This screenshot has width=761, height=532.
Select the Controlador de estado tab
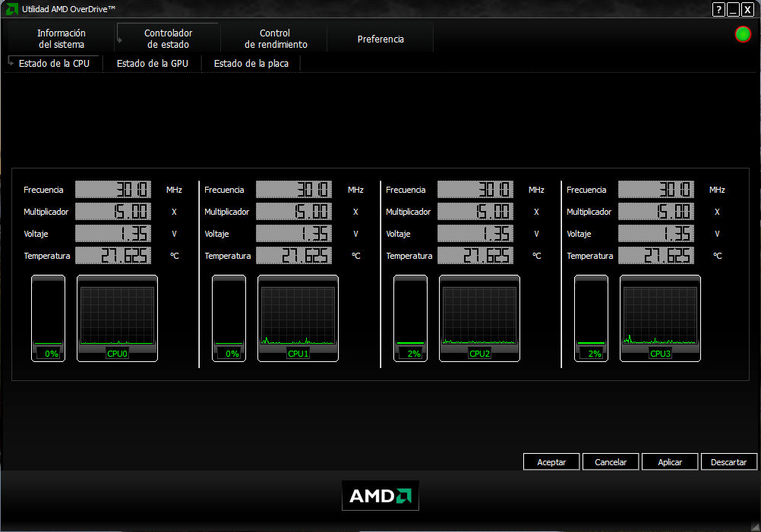click(168, 39)
